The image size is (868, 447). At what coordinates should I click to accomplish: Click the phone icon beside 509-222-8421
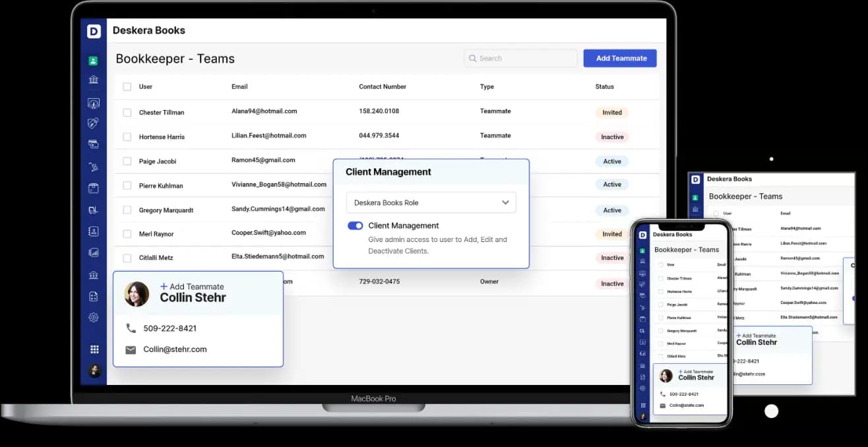(x=131, y=328)
